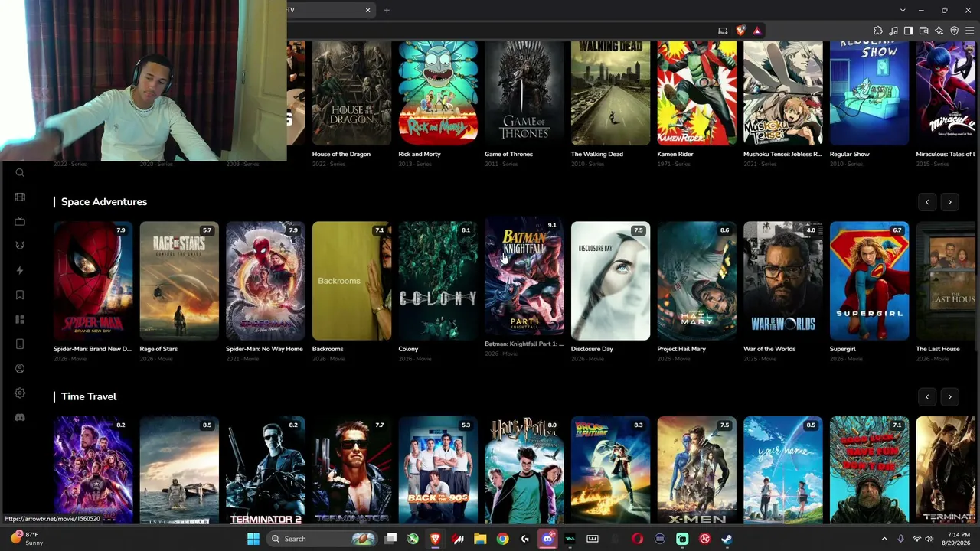
Task: Open The Walking Dead poster
Action: [610, 93]
